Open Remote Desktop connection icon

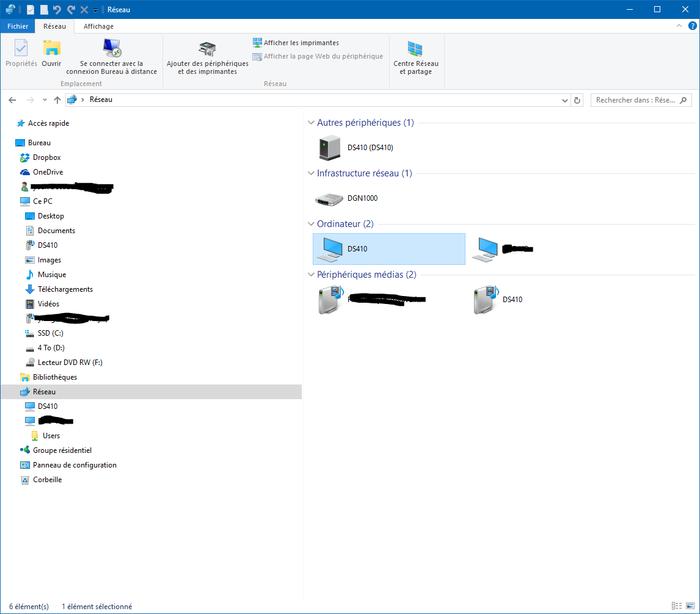112,48
